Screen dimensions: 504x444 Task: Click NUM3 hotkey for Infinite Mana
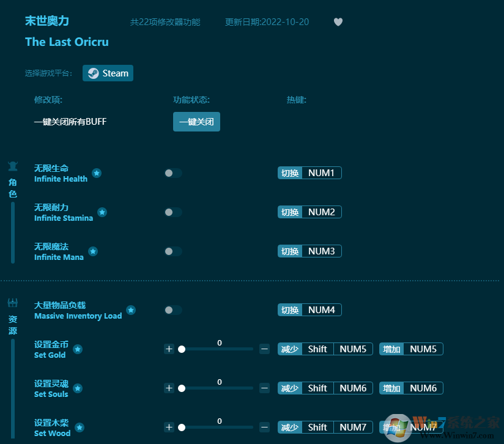point(322,251)
